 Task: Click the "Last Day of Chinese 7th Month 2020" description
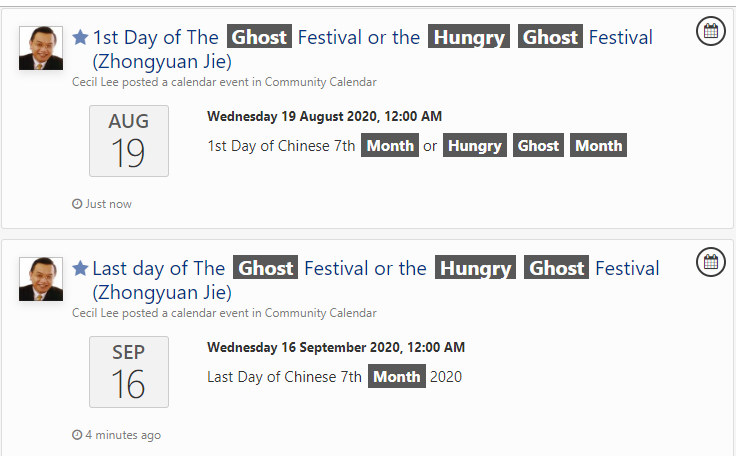click(x=334, y=377)
